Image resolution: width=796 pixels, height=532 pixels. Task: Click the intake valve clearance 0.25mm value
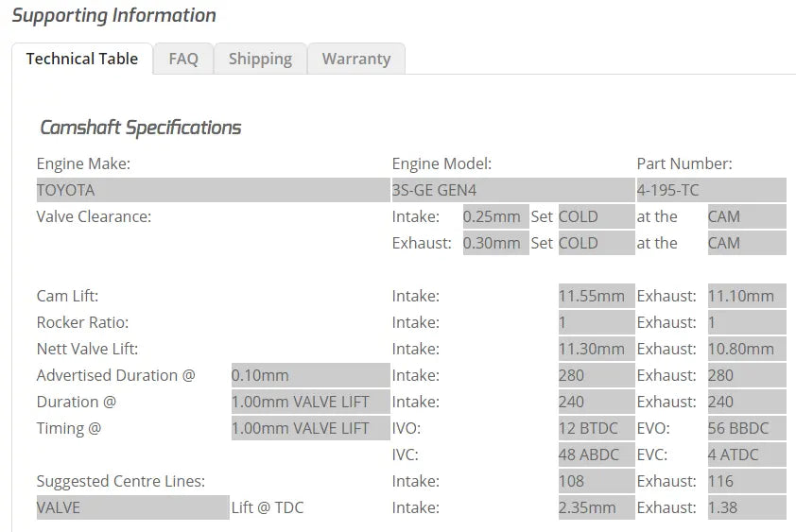pyautogui.click(x=495, y=216)
